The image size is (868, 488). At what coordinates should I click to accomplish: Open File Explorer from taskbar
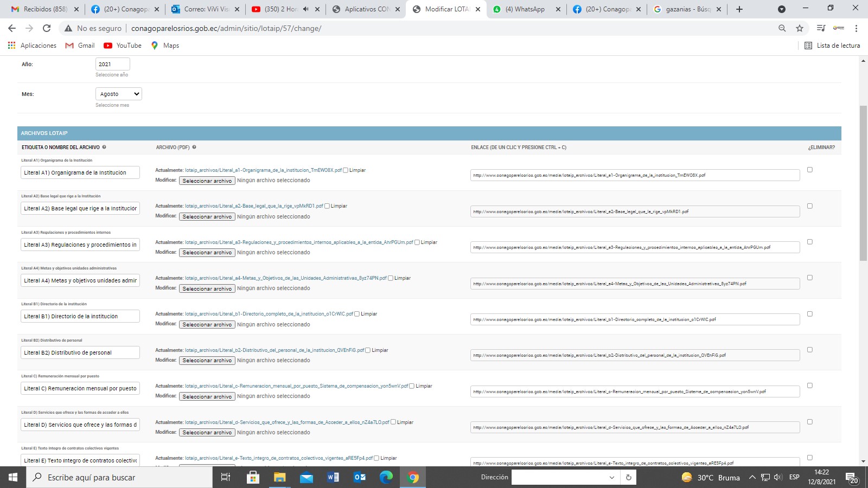pos(279,477)
